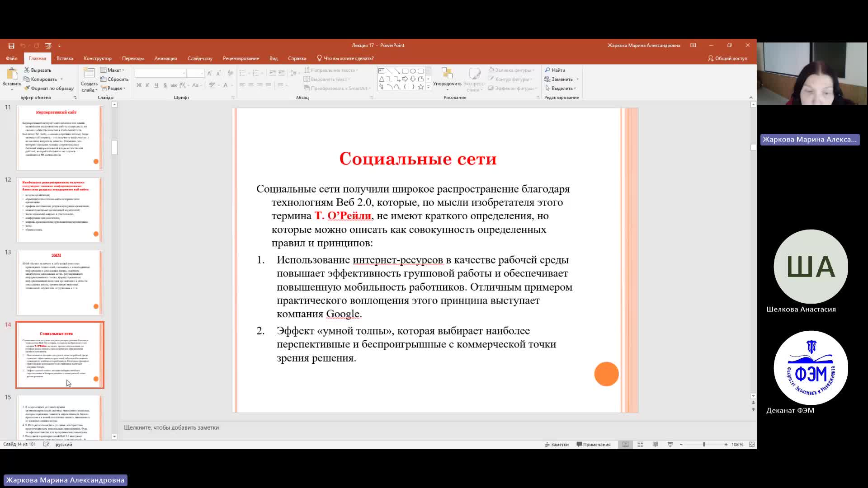
Task: Click zoom in plus icon
Action: (726, 445)
